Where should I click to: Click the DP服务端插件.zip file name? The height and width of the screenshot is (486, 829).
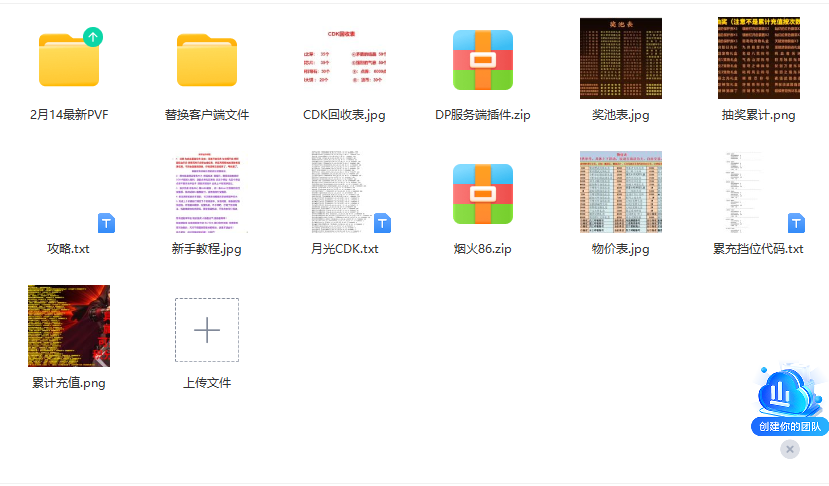[483, 115]
